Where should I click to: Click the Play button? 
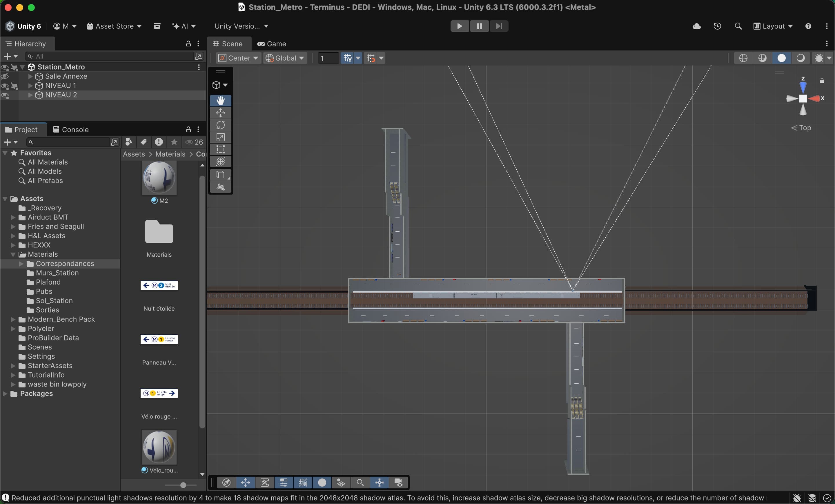459,26
